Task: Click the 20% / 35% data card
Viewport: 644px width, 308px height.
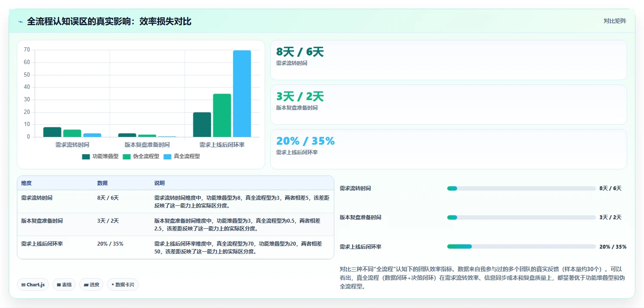Action: [x=449, y=149]
